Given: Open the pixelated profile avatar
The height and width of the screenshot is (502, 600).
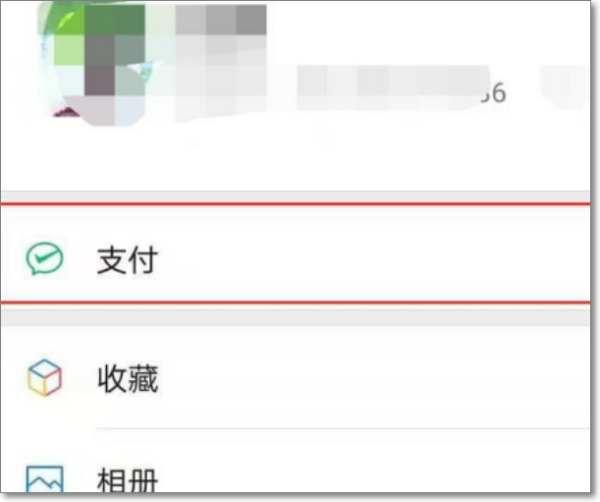Looking at the screenshot, I should pos(92,63).
